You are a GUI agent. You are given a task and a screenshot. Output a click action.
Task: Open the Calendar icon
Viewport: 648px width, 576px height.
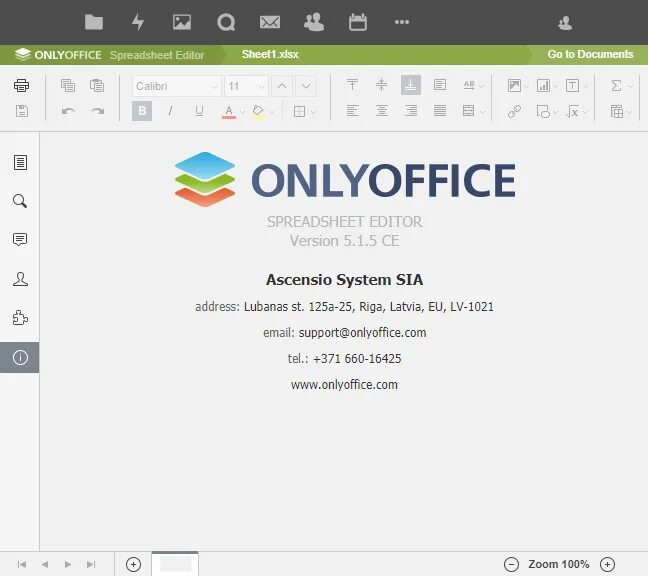tap(358, 22)
